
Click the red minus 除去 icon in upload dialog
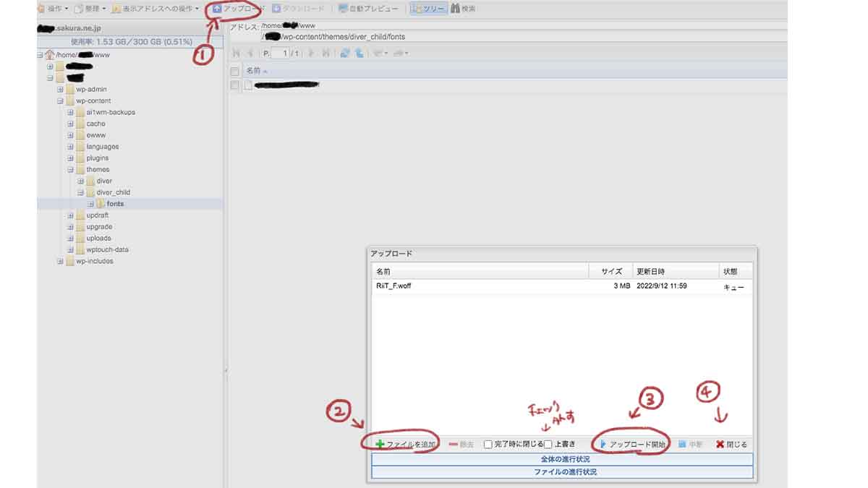coord(453,444)
